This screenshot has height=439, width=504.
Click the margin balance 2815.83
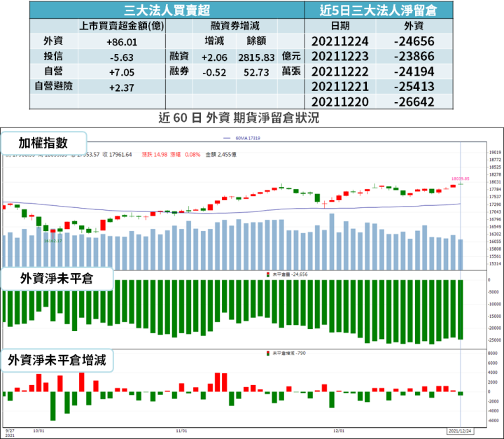pyautogui.click(x=256, y=57)
